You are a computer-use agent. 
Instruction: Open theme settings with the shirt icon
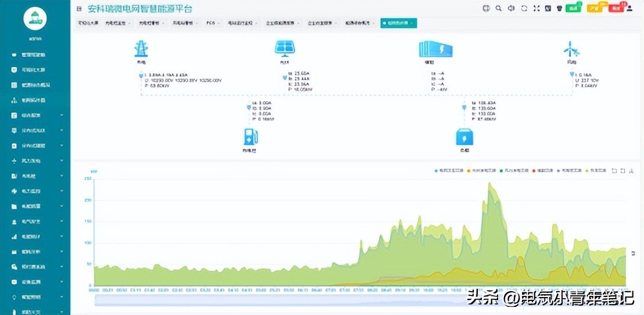559,8
